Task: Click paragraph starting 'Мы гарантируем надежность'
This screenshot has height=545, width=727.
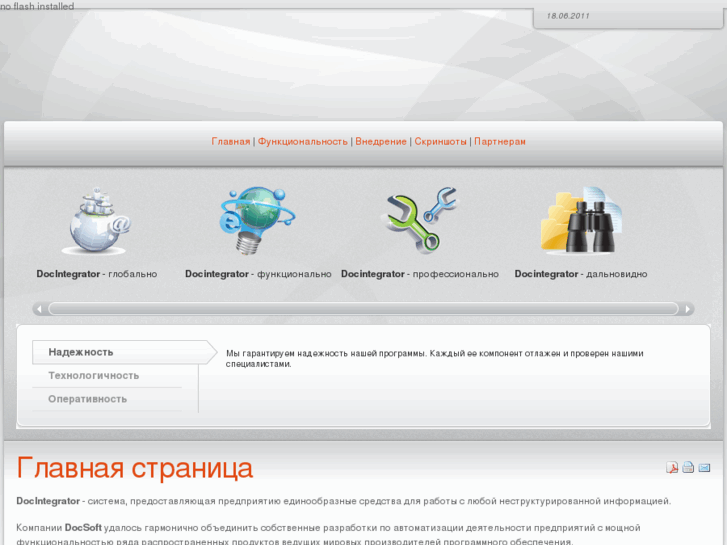Action: click(434, 359)
